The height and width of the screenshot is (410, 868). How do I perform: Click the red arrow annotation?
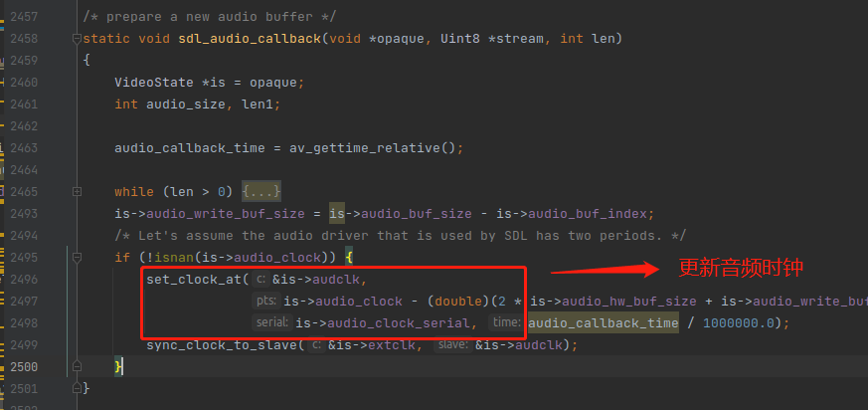point(605,270)
